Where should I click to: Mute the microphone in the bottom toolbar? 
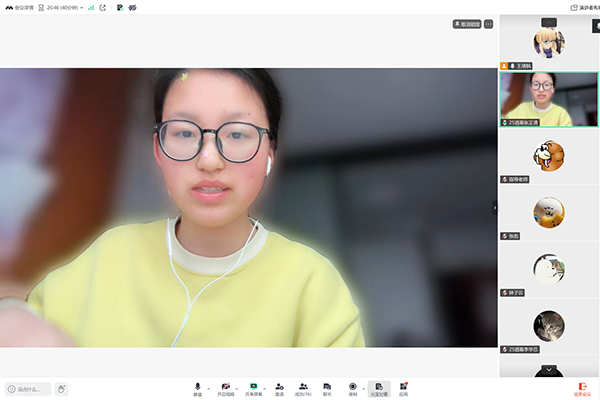click(x=197, y=389)
